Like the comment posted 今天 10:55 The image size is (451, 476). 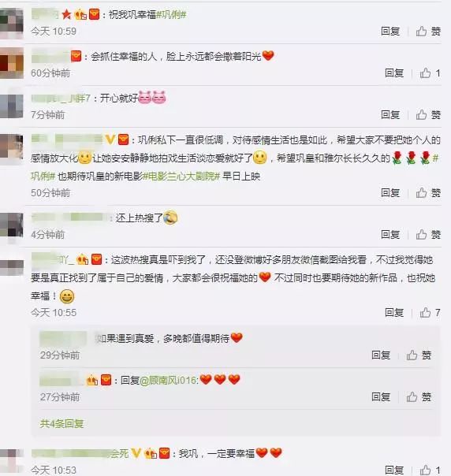[430, 312]
